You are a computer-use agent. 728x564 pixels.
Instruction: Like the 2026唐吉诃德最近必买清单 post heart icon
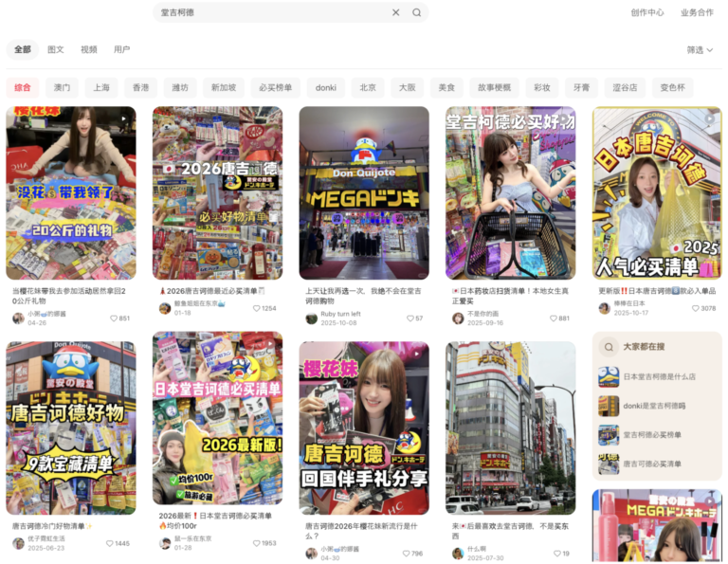point(256,308)
